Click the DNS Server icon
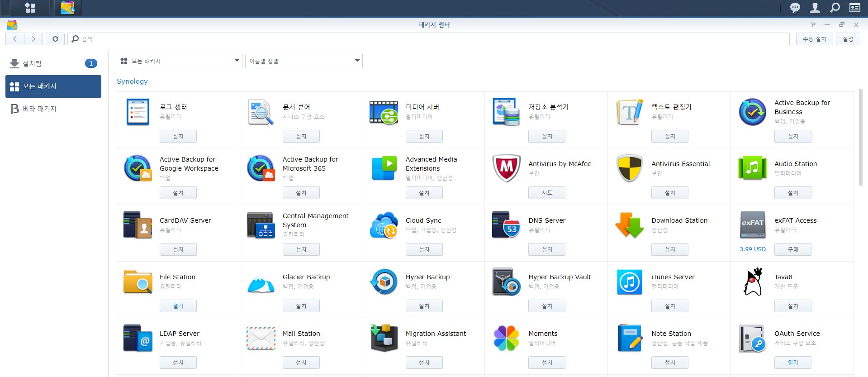 (x=506, y=225)
